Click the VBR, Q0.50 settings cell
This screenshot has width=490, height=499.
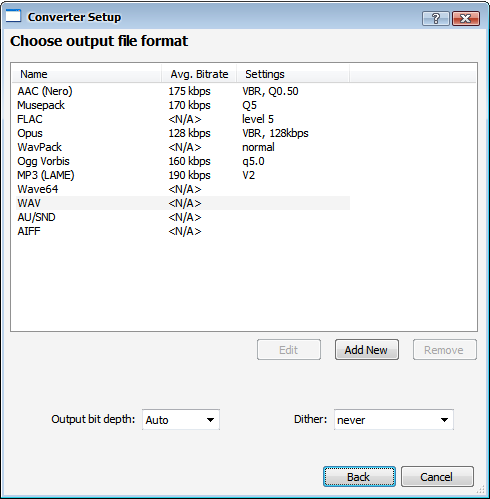(x=270, y=91)
